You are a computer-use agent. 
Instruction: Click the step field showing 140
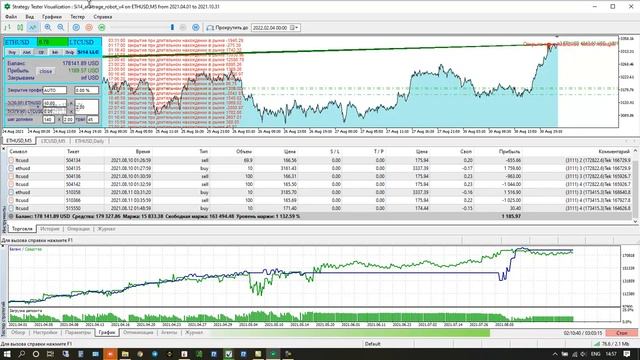tap(49, 120)
